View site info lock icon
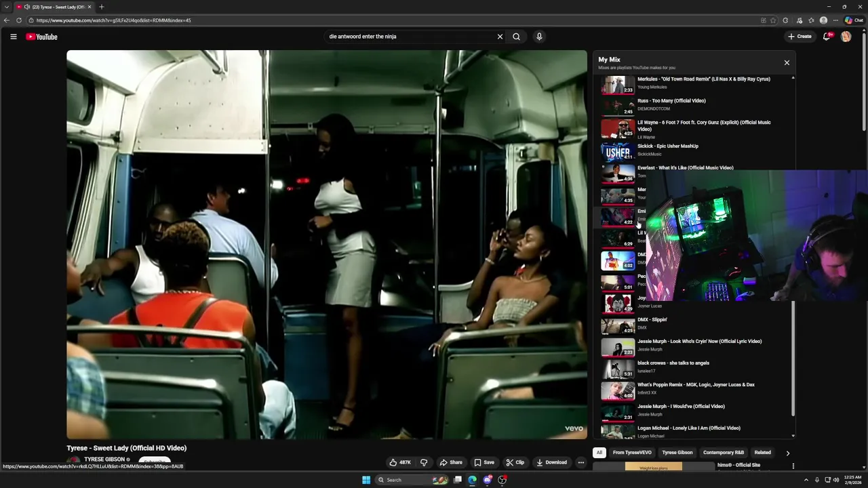The image size is (868, 488). 31,20
